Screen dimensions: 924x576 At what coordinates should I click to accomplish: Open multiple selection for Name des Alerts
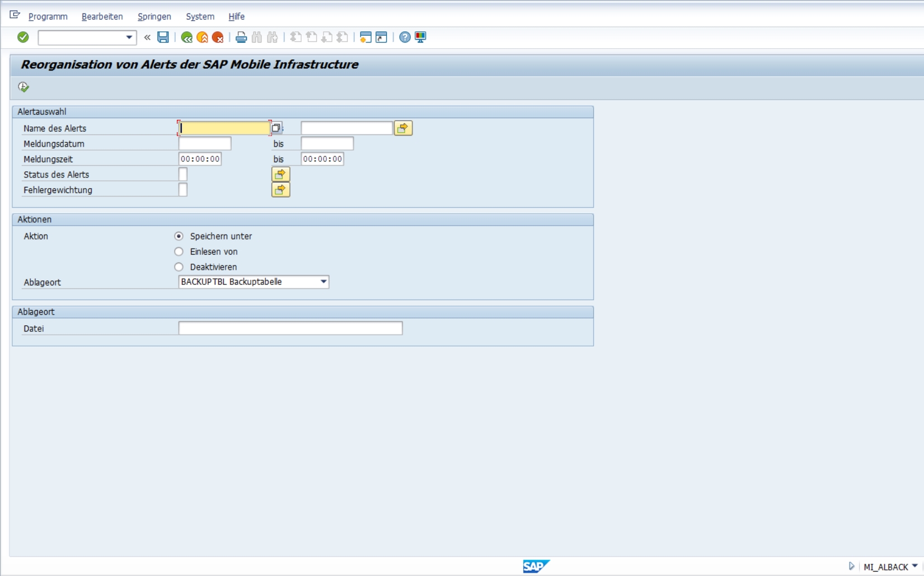(403, 128)
